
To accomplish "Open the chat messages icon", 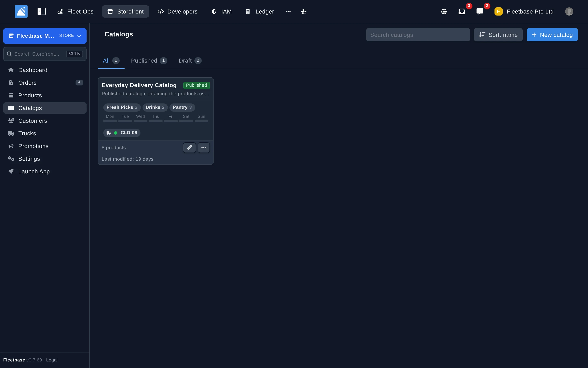I will coord(480,11).
